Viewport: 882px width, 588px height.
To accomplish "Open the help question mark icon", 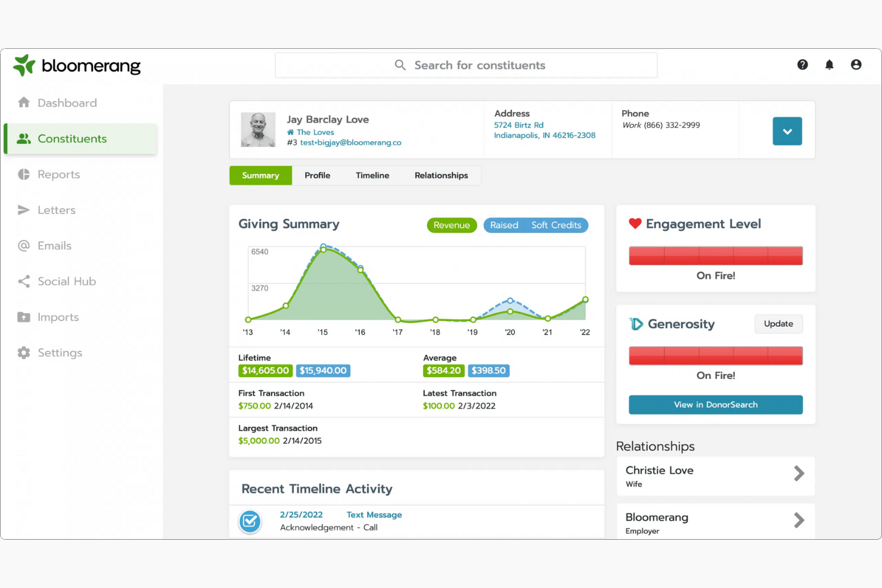I will pos(803,65).
